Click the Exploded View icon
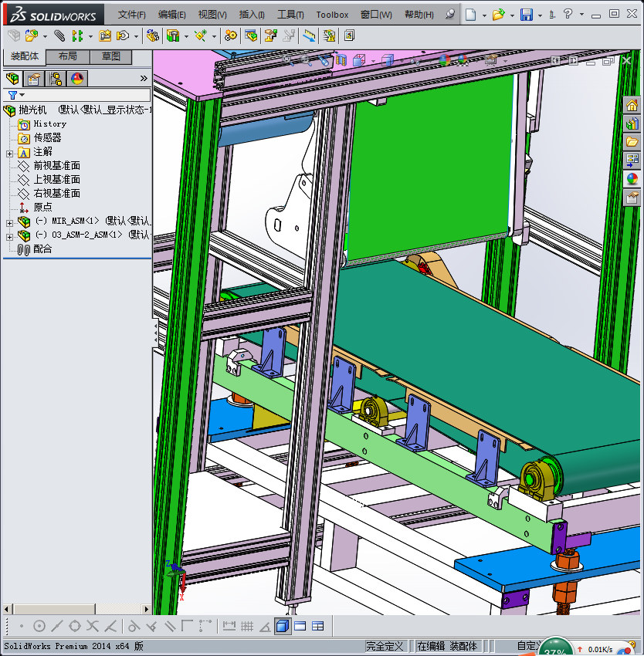 coord(271,36)
